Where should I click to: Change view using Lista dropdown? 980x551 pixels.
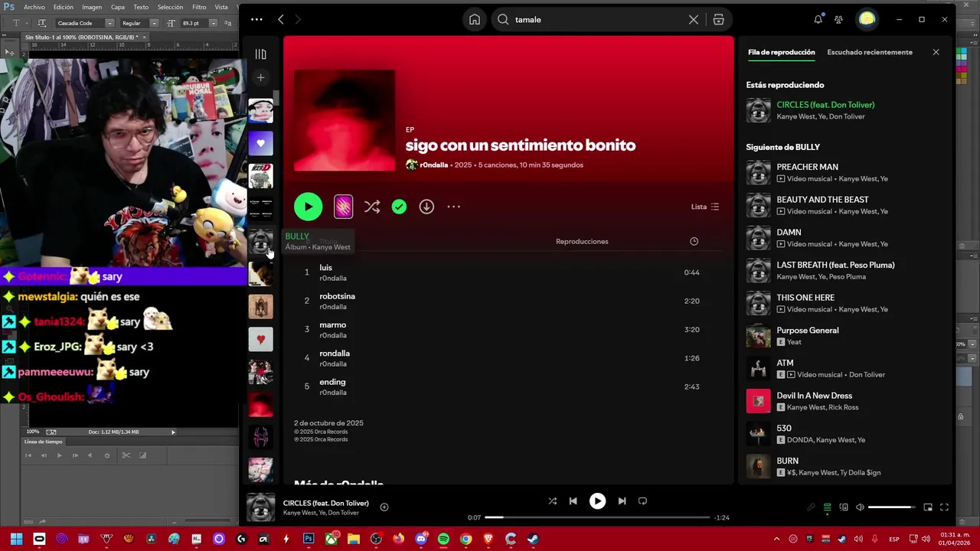click(x=704, y=207)
